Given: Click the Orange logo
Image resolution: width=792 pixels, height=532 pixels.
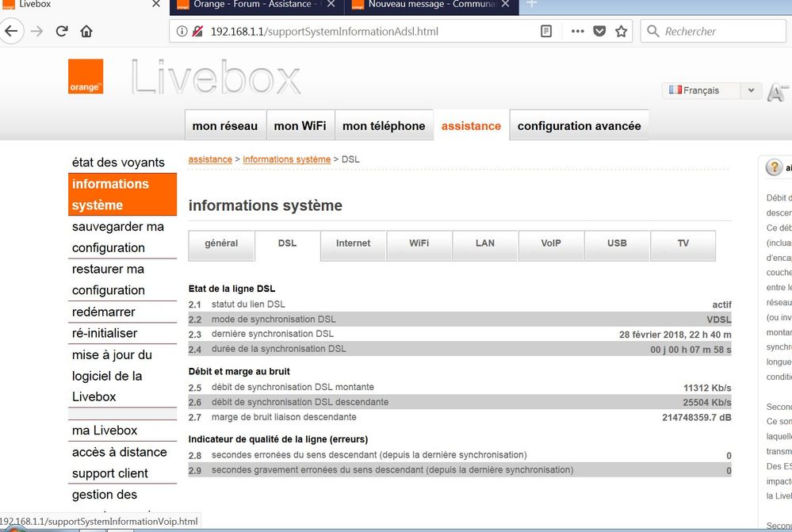Looking at the screenshot, I should pyautogui.click(x=85, y=76).
